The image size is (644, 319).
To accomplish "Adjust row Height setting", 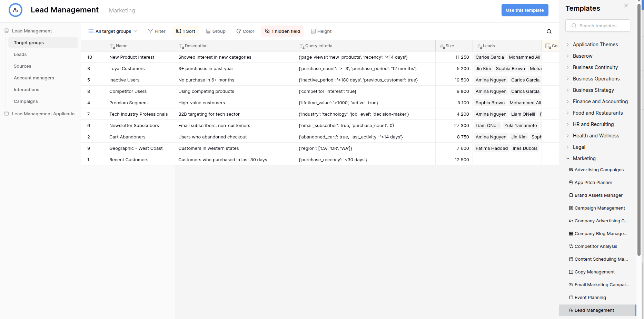I will pos(321,31).
